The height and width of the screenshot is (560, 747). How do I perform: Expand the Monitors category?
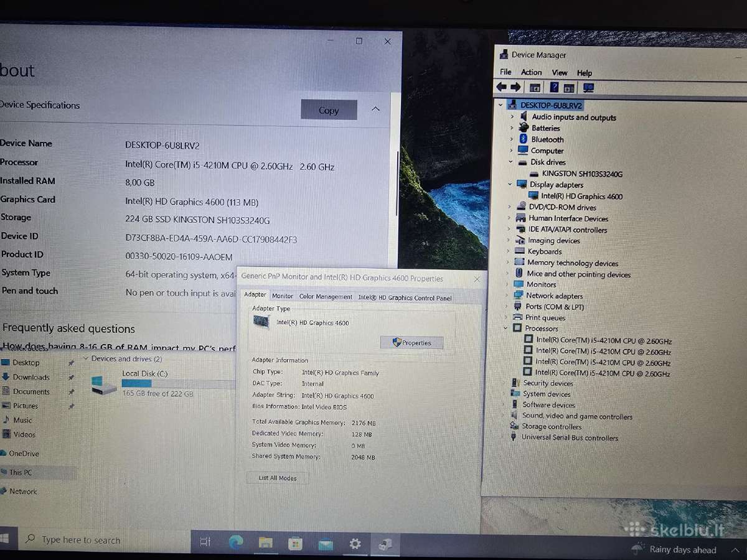[509, 284]
